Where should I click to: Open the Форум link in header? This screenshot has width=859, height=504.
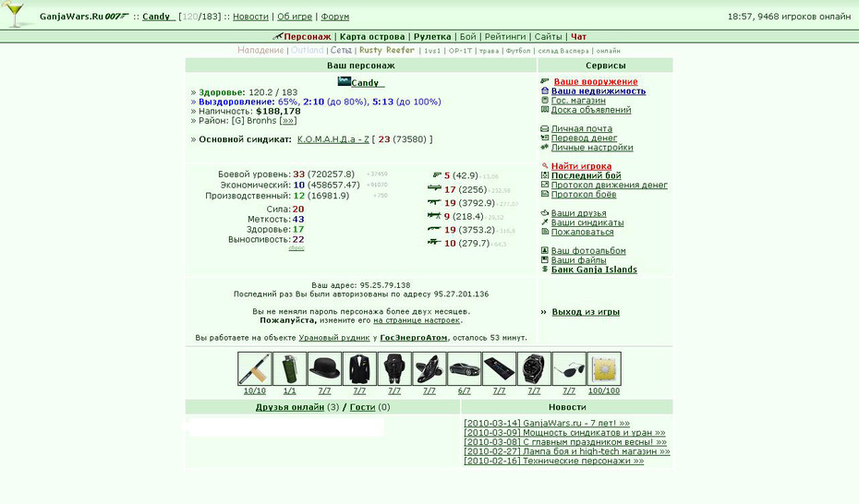[334, 17]
